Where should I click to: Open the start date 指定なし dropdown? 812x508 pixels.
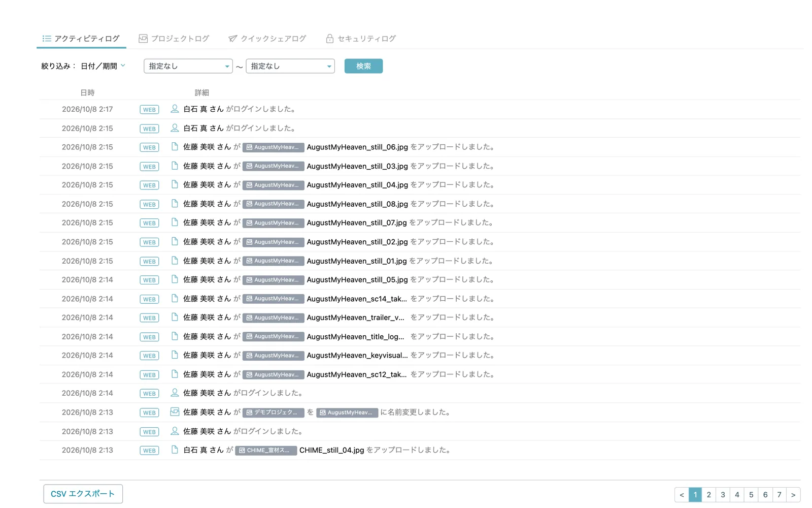click(188, 66)
